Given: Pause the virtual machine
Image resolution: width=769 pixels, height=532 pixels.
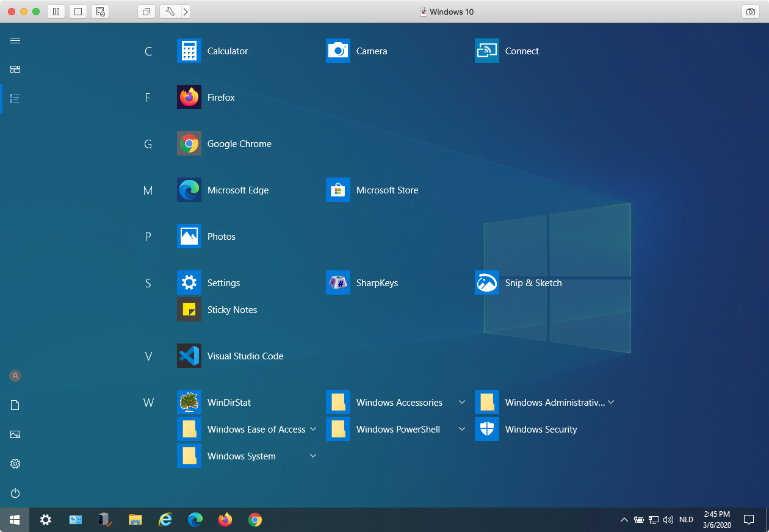Looking at the screenshot, I should 56,12.
